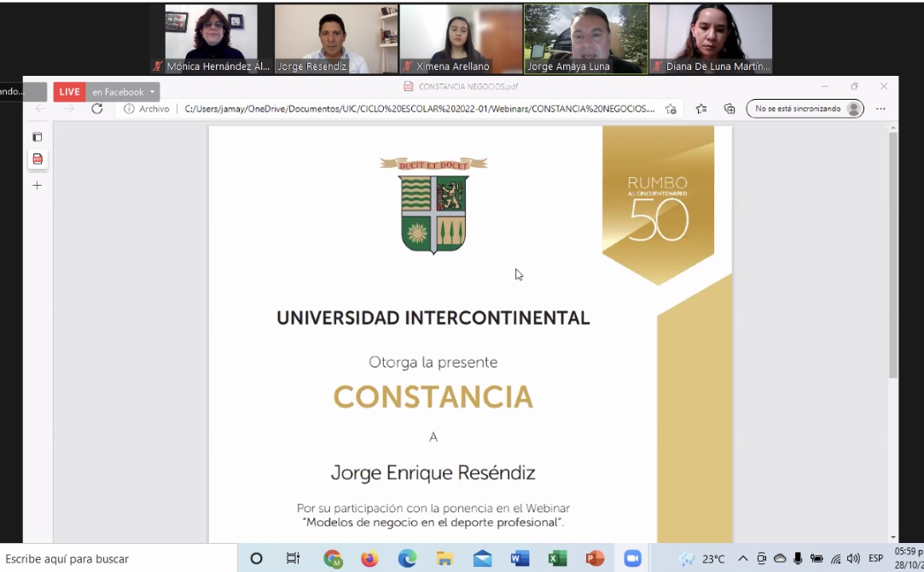Screen dimensions: 924x572
Task: Open Google Chrome from the taskbar
Action: coord(333,558)
